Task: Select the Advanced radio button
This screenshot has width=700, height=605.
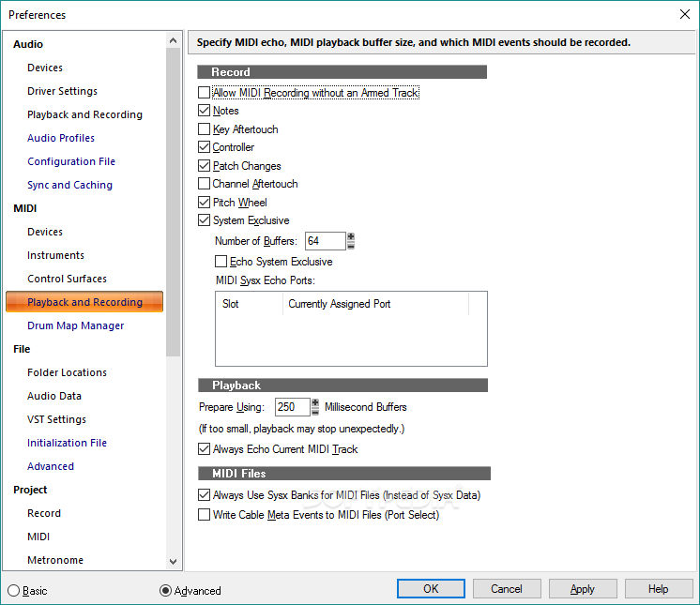Action: [x=166, y=590]
